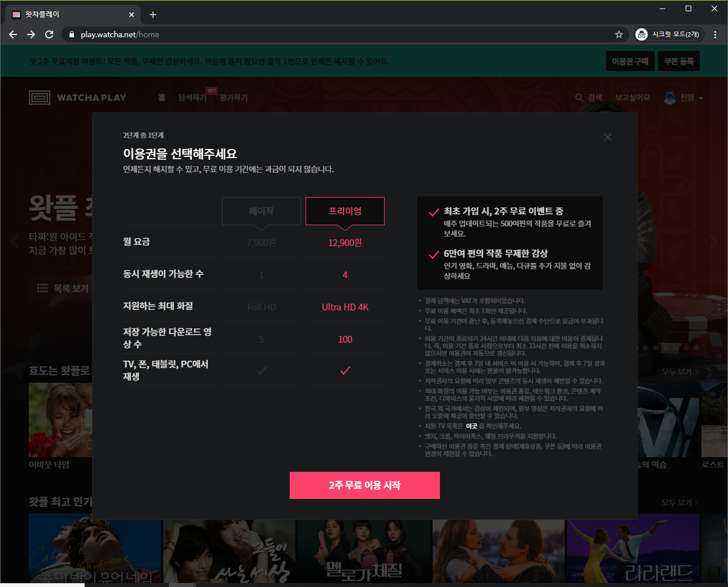728x587 pixels.
Task: Click 모두 보기 in 효도는 왓플로 row
Action: [680, 371]
